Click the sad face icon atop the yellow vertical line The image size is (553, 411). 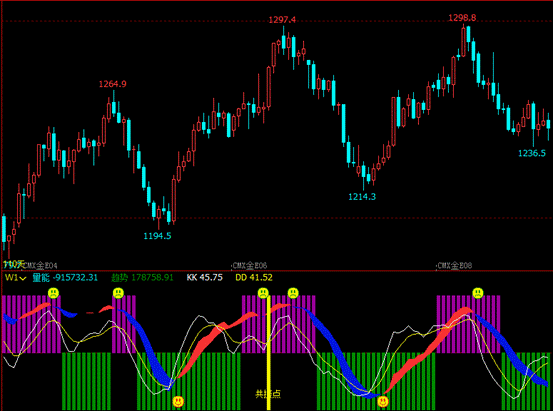click(263, 293)
